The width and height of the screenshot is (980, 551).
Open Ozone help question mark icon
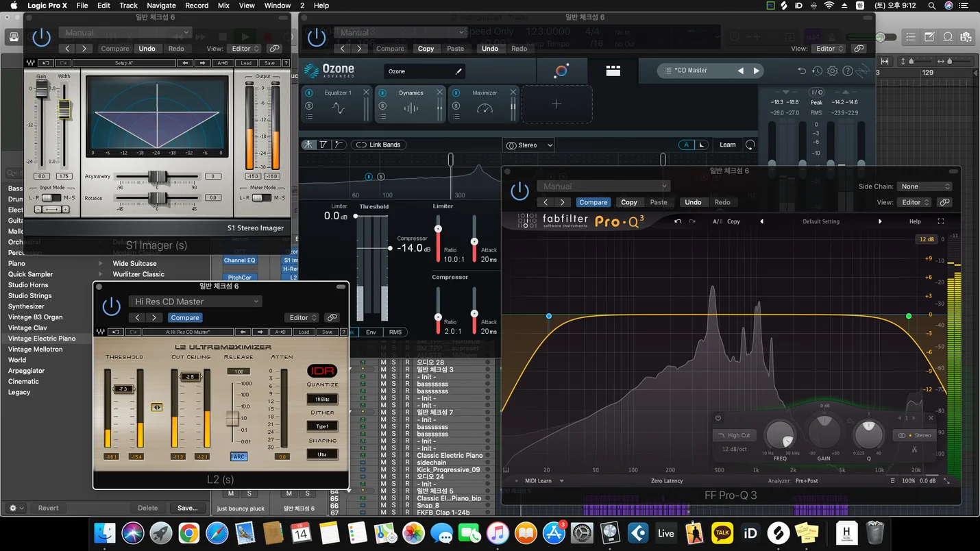click(x=847, y=71)
